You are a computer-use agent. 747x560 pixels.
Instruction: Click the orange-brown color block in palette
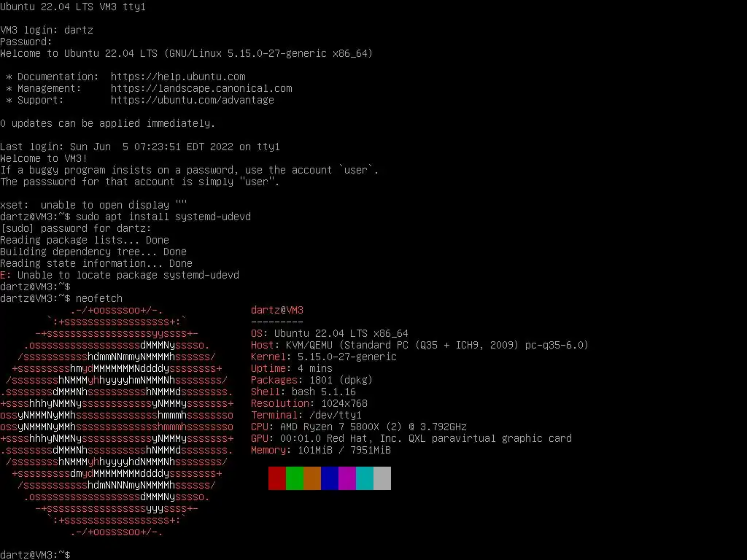(x=312, y=478)
